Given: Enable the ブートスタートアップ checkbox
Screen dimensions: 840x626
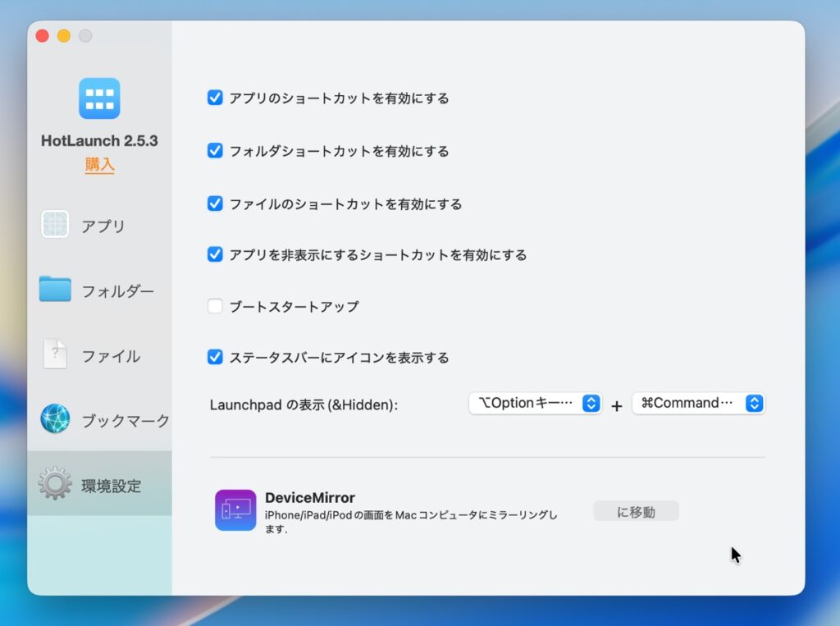Looking at the screenshot, I should pyautogui.click(x=215, y=306).
